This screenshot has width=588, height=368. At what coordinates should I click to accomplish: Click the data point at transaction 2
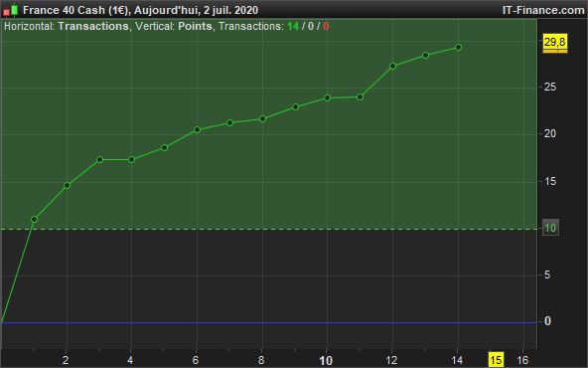(x=68, y=186)
